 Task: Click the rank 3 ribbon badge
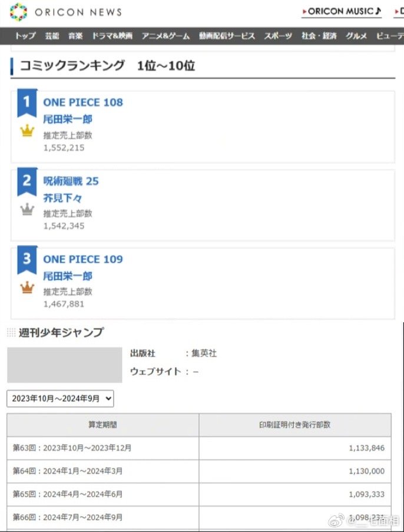(x=27, y=260)
